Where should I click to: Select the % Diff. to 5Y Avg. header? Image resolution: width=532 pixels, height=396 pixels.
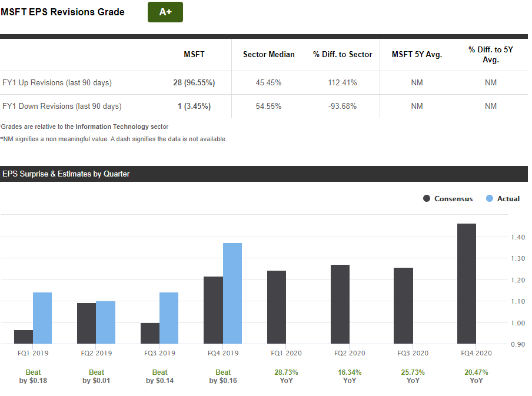(x=491, y=55)
